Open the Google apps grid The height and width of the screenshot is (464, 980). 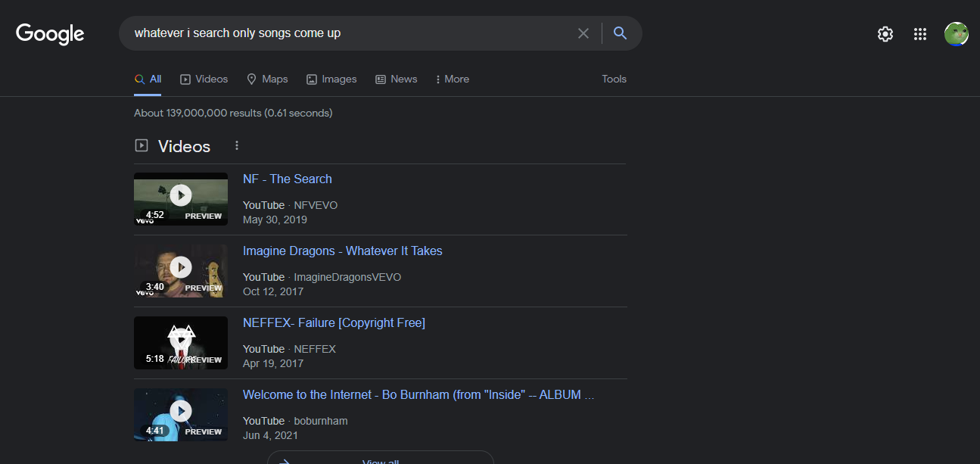[x=920, y=34]
